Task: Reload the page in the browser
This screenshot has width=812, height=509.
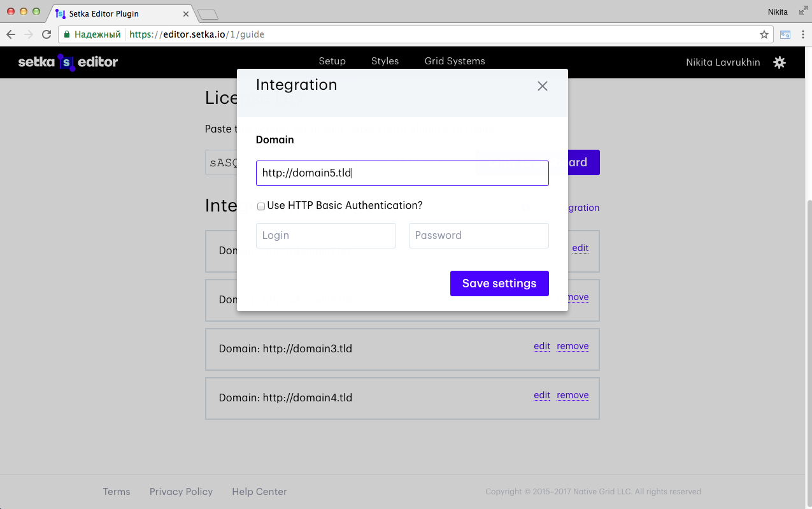Action: (x=46, y=34)
